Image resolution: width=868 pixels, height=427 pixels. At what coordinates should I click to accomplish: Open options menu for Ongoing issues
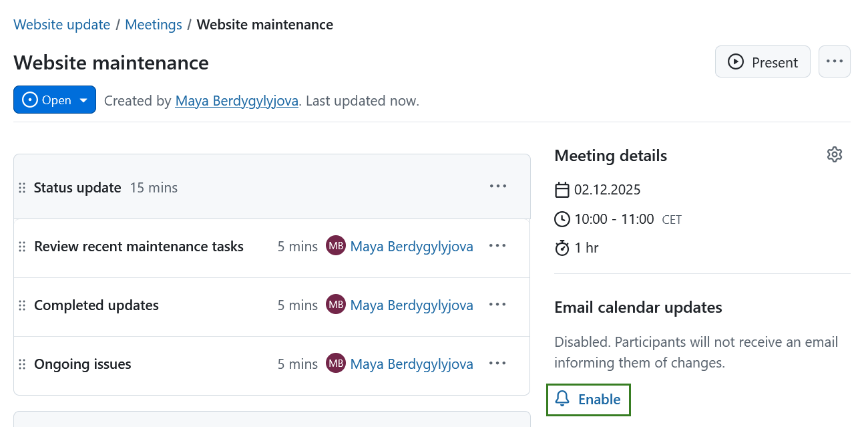coord(497,364)
